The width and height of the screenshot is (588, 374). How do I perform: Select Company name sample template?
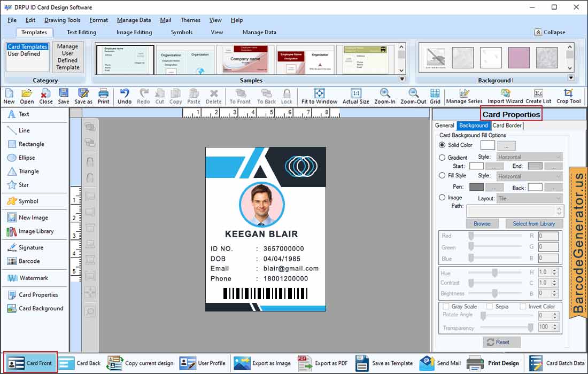(245, 59)
